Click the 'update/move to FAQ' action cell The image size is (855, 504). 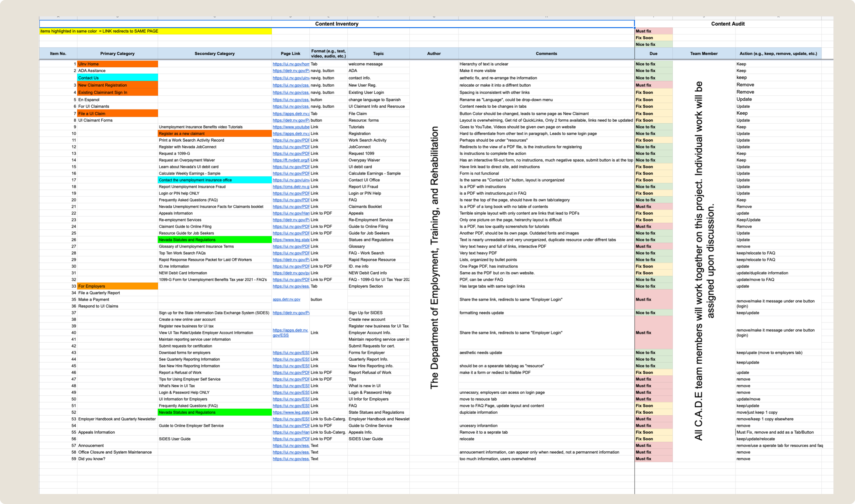[x=778, y=279]
